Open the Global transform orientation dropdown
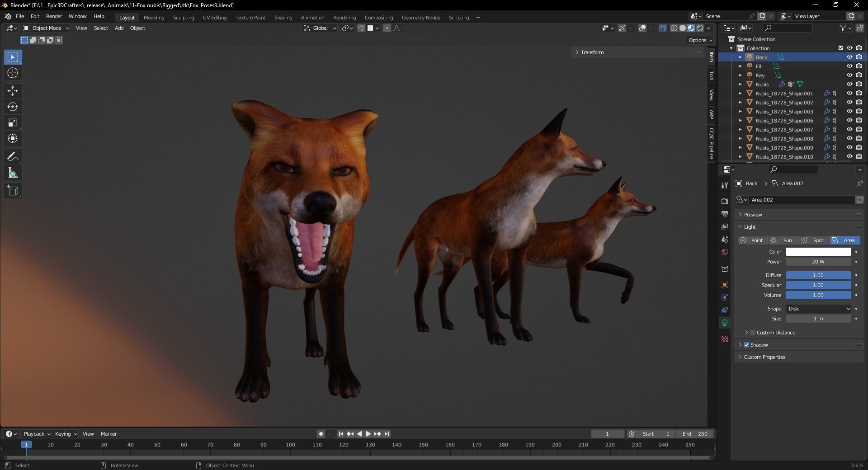Viewport: 868px width, 470px height. point(320,28)
